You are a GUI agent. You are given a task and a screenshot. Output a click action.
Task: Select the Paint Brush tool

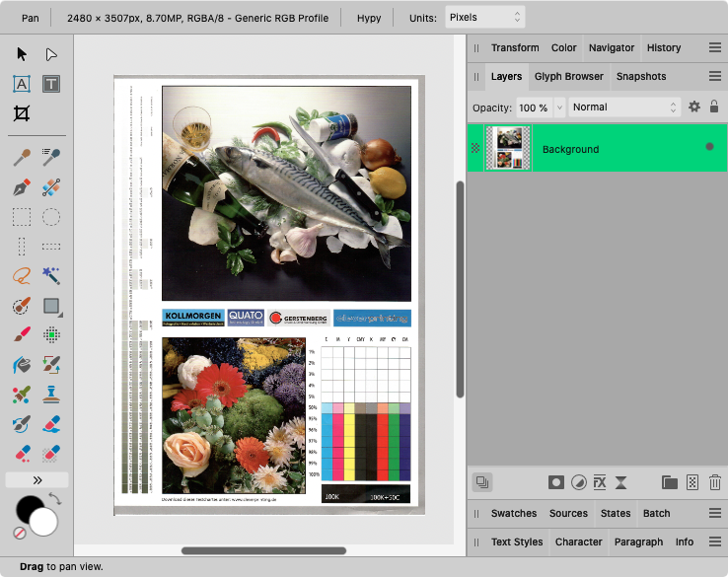22,334
